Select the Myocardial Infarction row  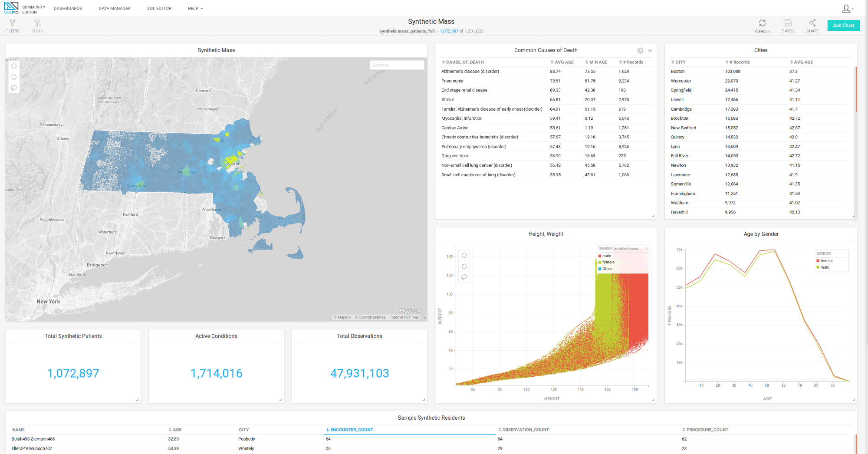[x=546, y=118]
